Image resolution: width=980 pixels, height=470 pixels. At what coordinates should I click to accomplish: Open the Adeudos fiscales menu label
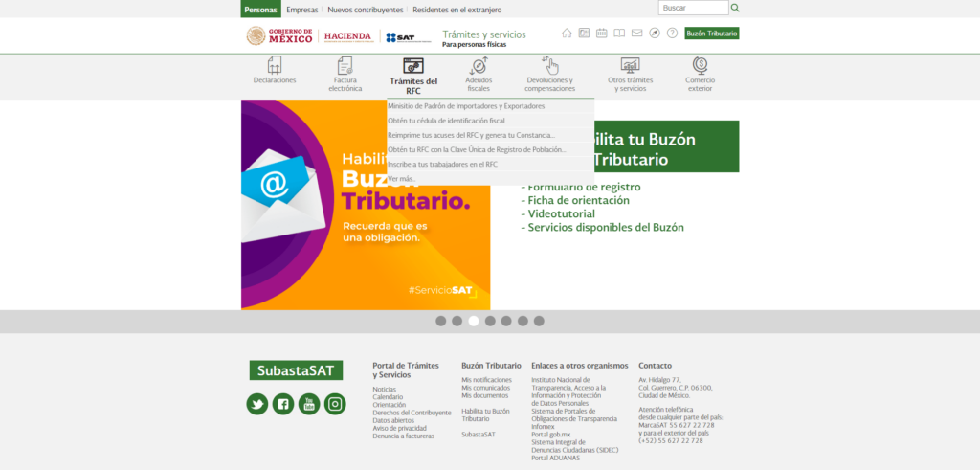coord(479,84)
